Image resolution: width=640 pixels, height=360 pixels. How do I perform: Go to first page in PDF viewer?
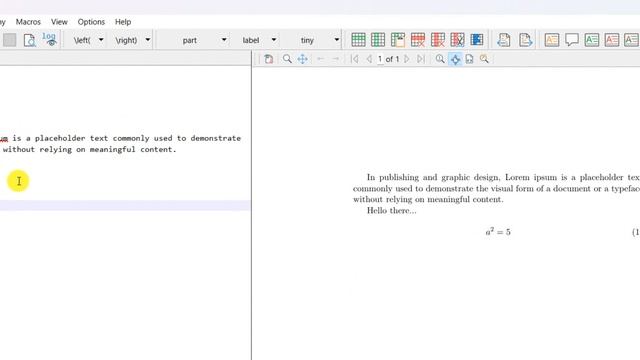tap(355, 59)
